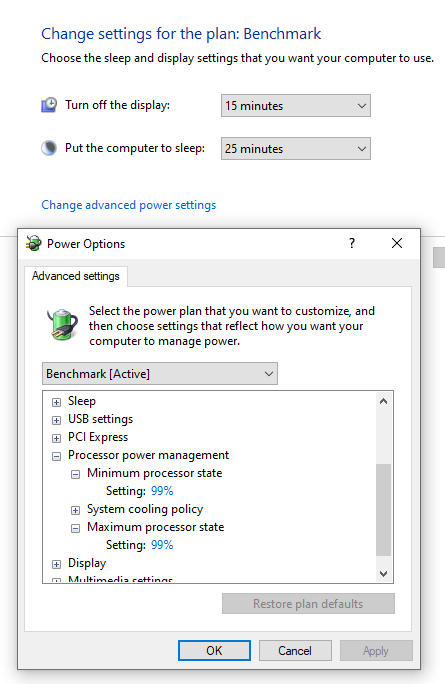Click the sleep moon icon
The height and width of the screenshot is (684, 445).
tap(49, 148)
